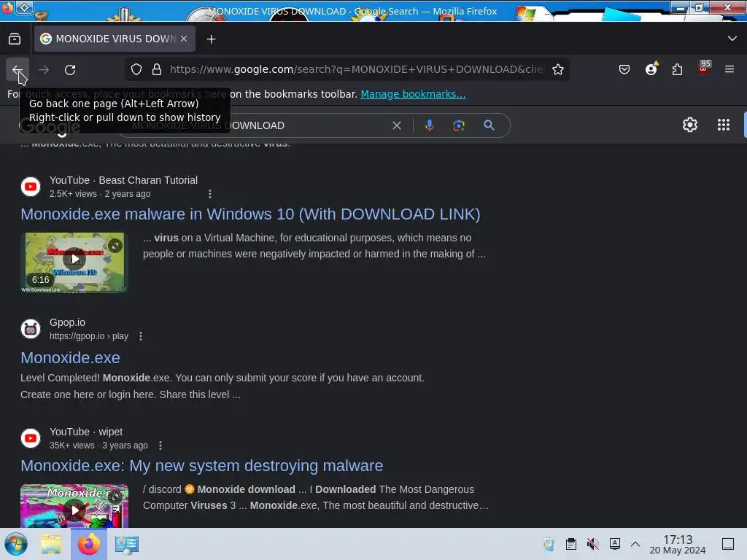Viewport: 747px width, 560px height.
Task: Close the MONOXIDE VIRUS DOWNLOAD tab
Action: tap(184, 39)
